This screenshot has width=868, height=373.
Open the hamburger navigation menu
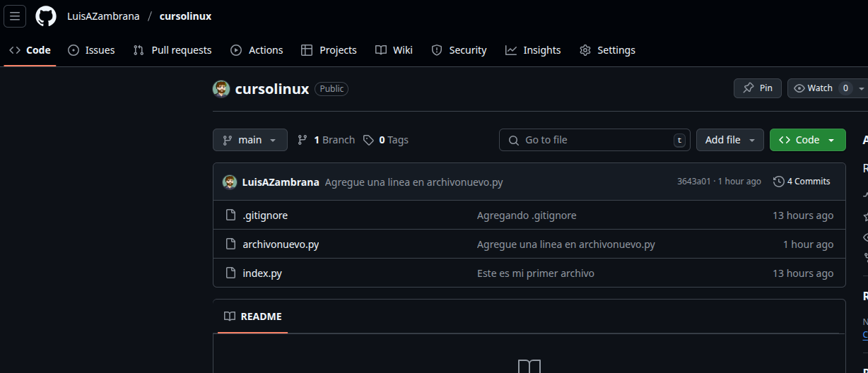pyautogui.click(x=15, y=16)
